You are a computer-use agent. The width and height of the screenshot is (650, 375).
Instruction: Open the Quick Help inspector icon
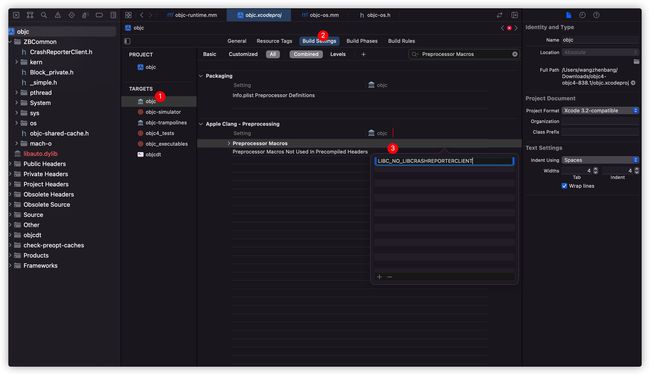tap(596, 15)
